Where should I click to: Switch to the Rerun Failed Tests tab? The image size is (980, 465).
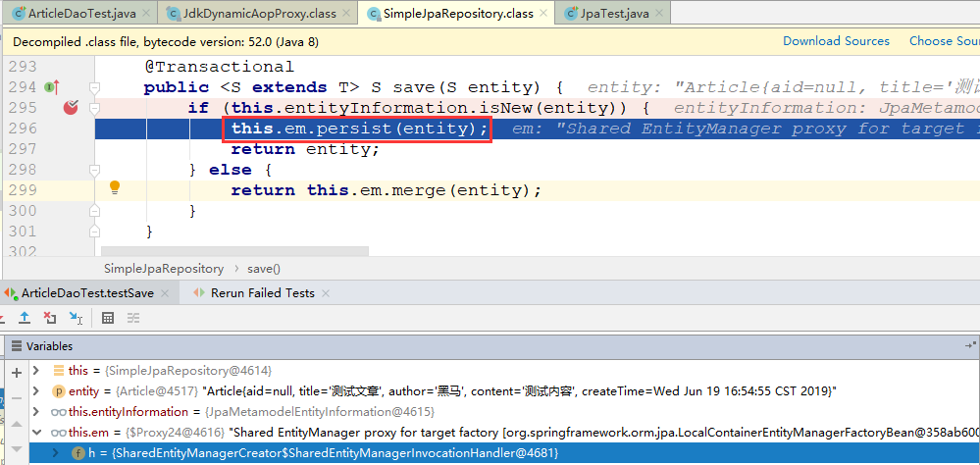click(x=263, y=293)
